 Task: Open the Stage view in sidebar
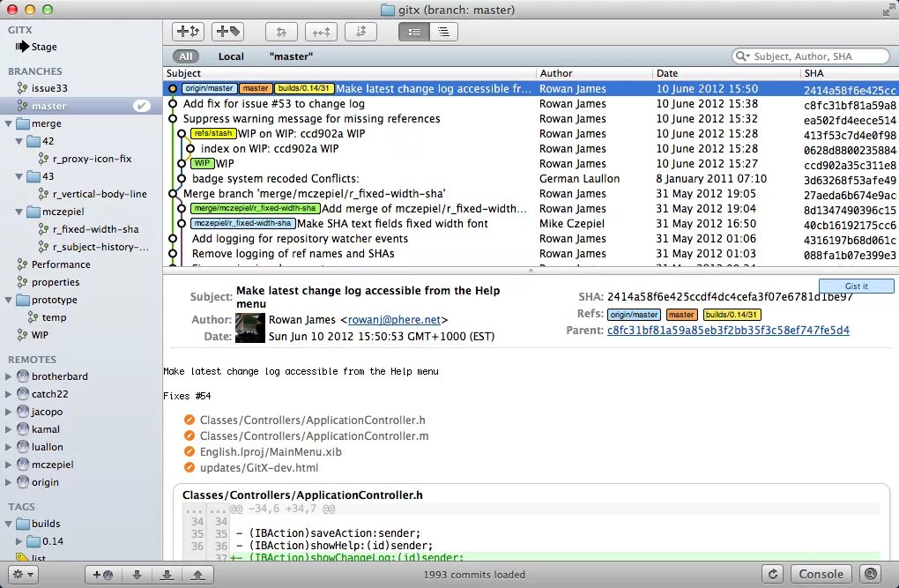[36, 47]
